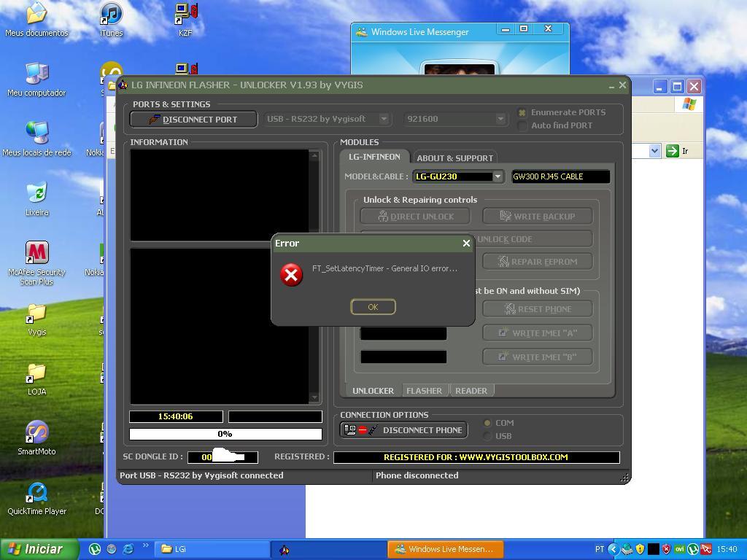Click the WRITE BACKUP button
Image resolution: width=747 pixels, height=560 pixels.
(x=538, y=217)
